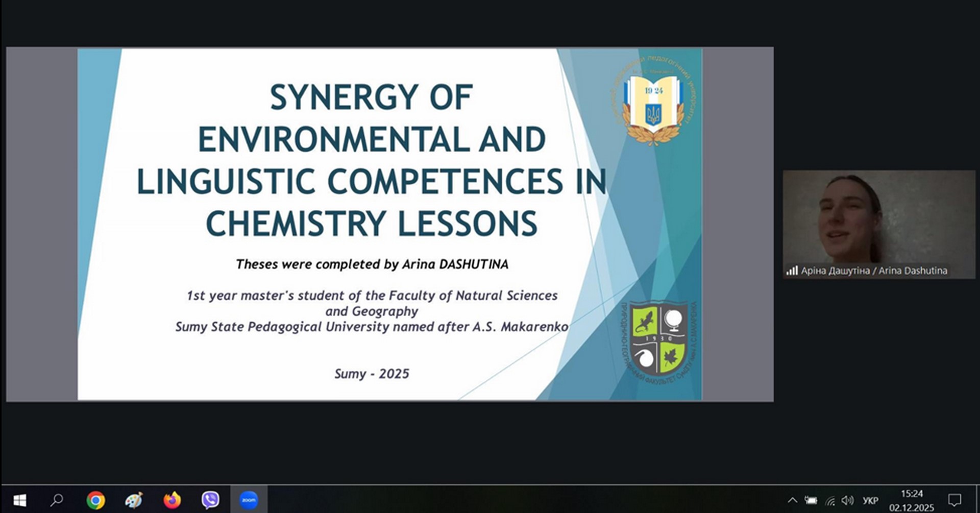Screen dimensions: 980x513
Task: Open the Windows Start menu
Action: [19, 500]
